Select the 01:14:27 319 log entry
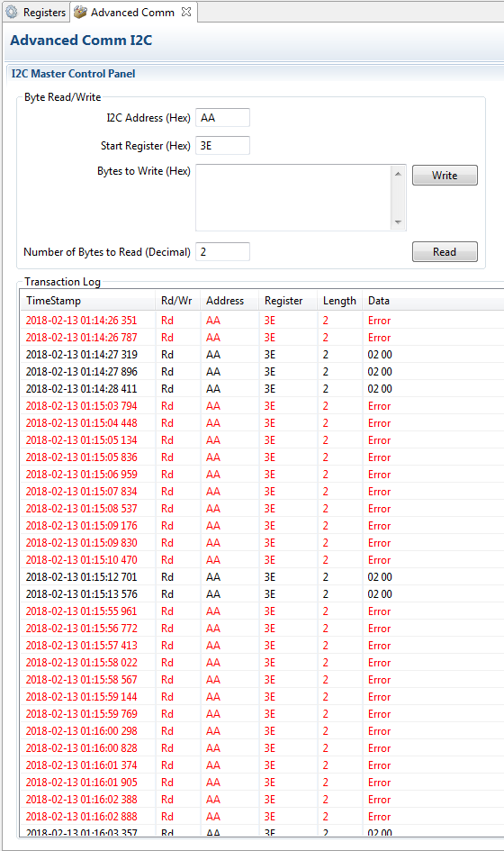504x851 pixels. (x=262, y=355)
